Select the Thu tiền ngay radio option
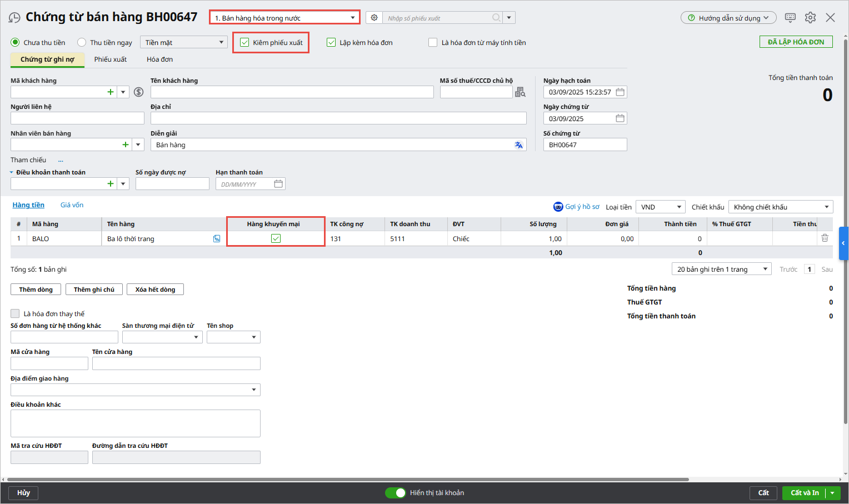This screenshot has height=504, width=849. tap(82, 43)
